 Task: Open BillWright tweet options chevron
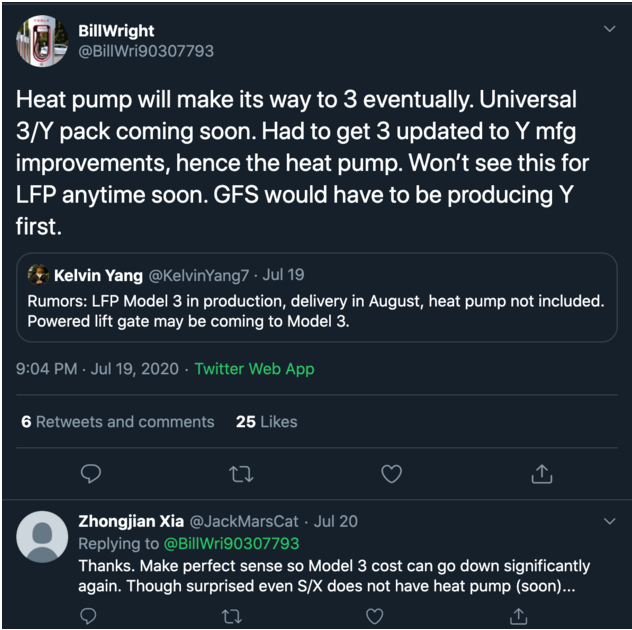pyautogui.click(x=609, y=30)
